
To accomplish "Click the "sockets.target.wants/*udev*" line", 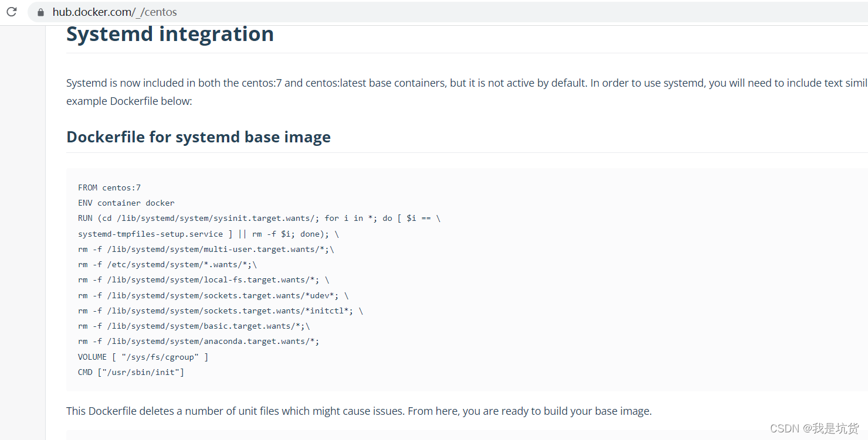I will 213,295.
